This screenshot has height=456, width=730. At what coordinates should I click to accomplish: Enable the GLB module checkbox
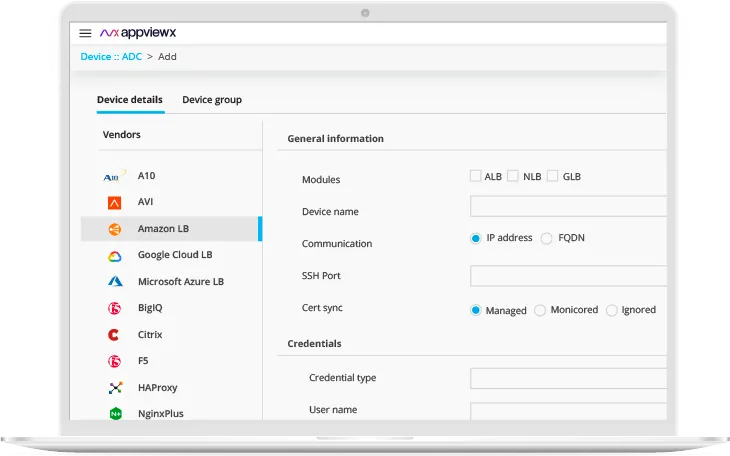553,176
